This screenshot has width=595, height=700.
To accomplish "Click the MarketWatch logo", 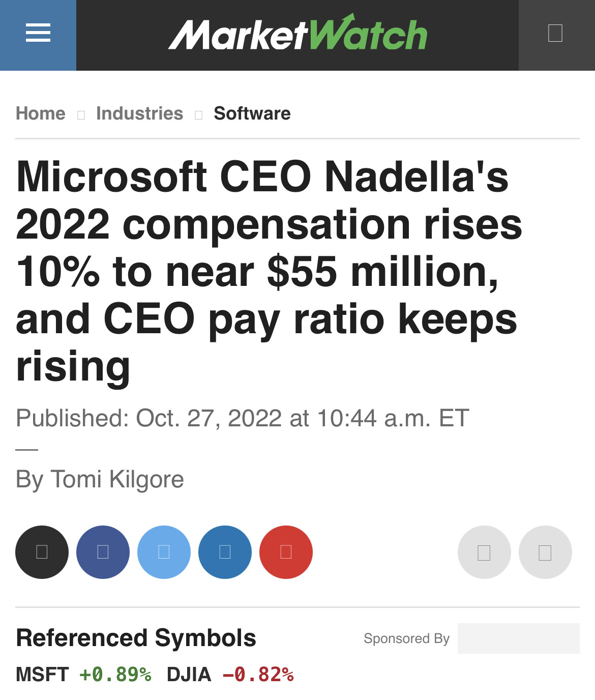I will click(x=297, y=35).
